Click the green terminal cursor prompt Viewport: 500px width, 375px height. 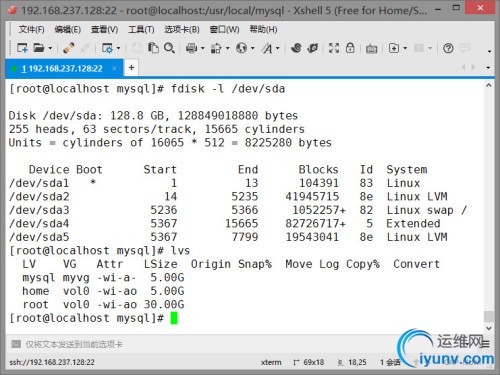tap(174, 318)
